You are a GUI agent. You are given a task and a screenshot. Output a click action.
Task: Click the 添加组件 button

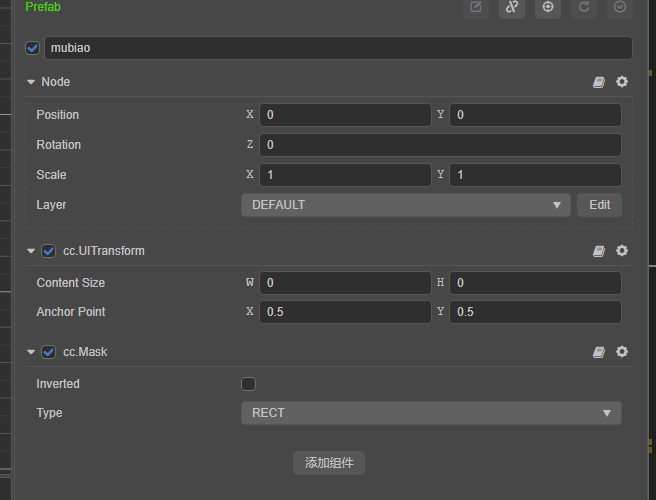pyautogui.click(x=329, y=463)
